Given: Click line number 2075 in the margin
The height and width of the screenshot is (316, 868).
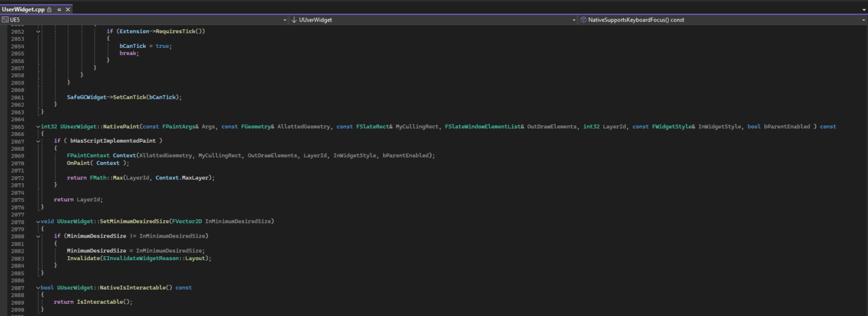Looking at the screenshot, I should coord(18,200).
